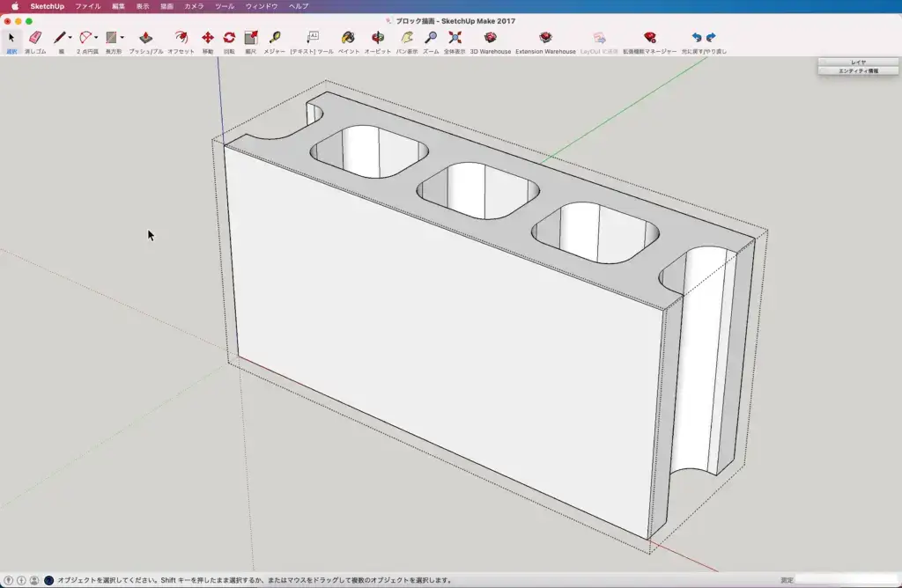Select the Scale (尺度) tool
The height and width of the screenshot is (588, 902).
click(x=251, y=38)
